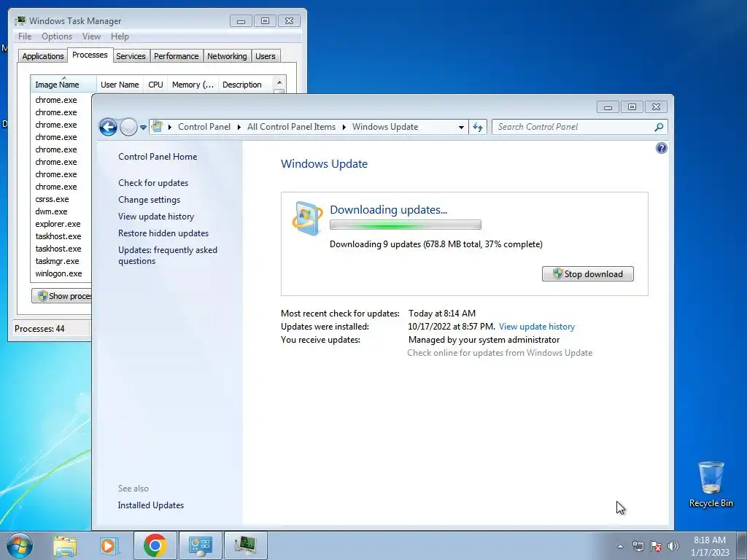The height and width of the screenshot is (560, 747).
Task: Open the recent pages dropdown arrow
Action: point(143,128)
